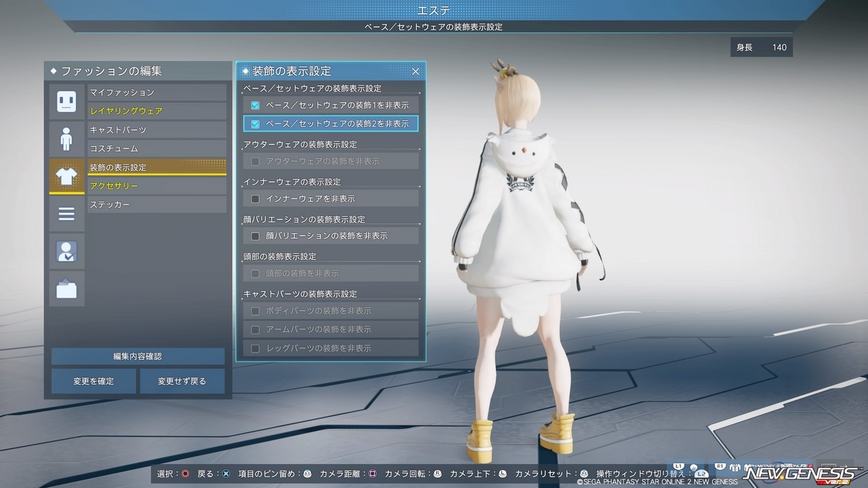The width and height of the screenshot is (868, 488).
Task: Select 装飾の表示設定 menu item
Action: pyautogui.click(x=157, y=168)
